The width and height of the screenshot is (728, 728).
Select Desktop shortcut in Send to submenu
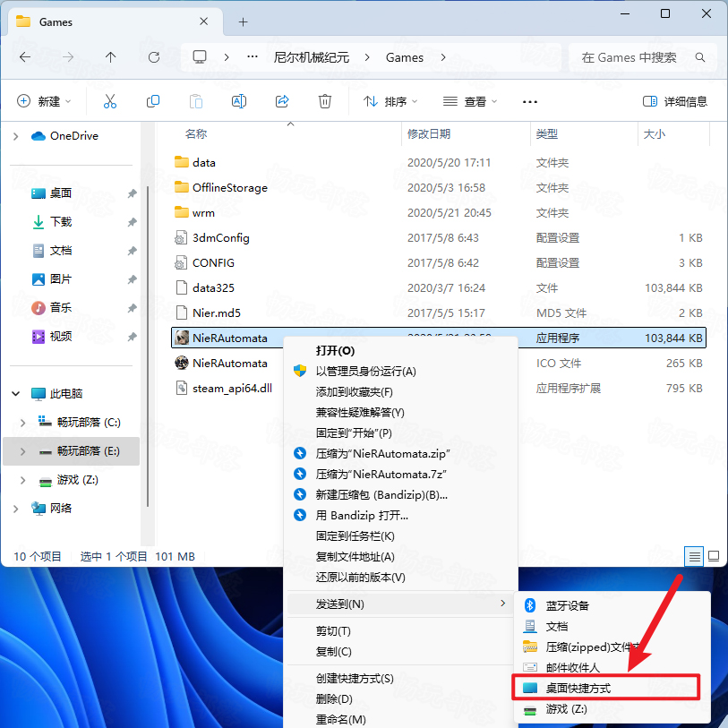[x=606, y=688]
